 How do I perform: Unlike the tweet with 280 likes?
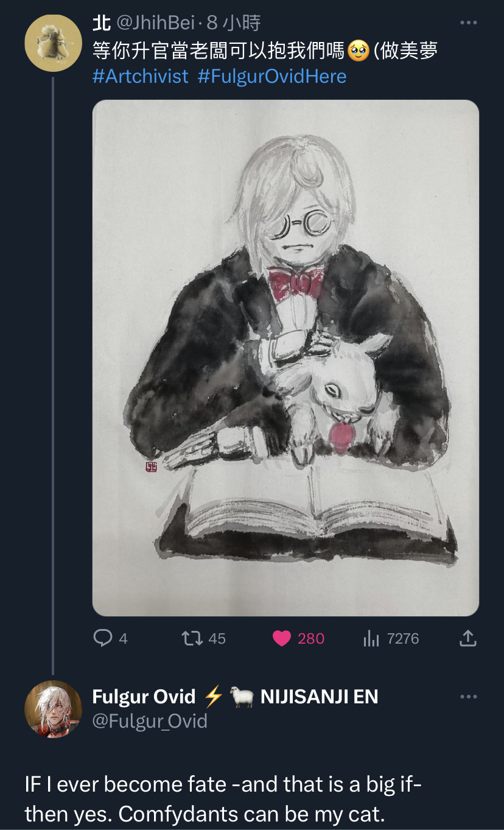(x=282, y=638)
